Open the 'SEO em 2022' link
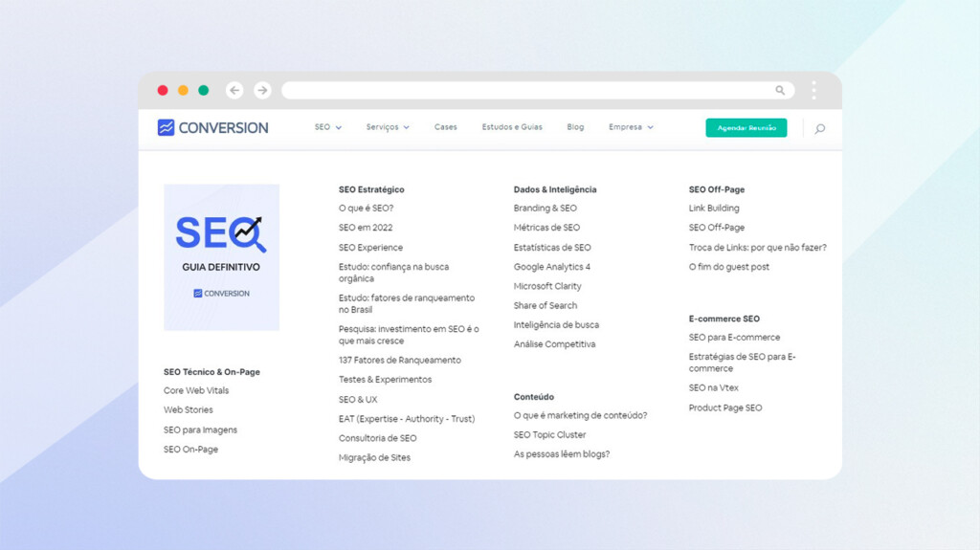 pos(366,228)
